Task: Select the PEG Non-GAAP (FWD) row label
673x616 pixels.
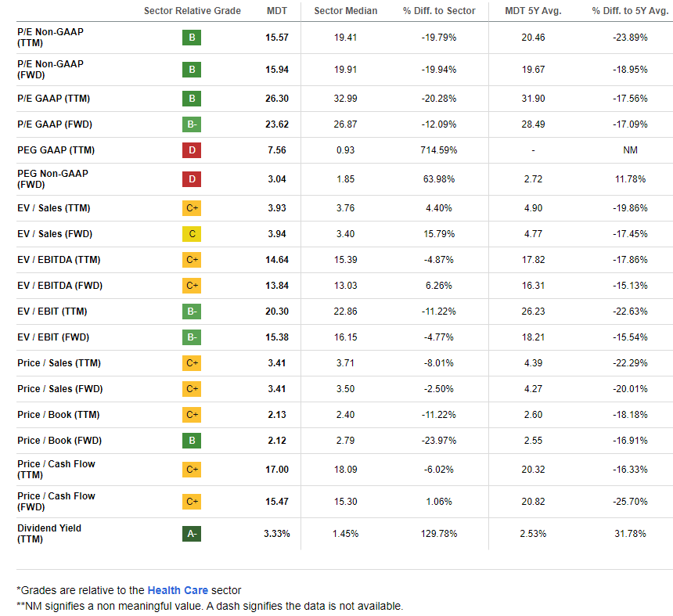Action: click(x=52, y=179)
